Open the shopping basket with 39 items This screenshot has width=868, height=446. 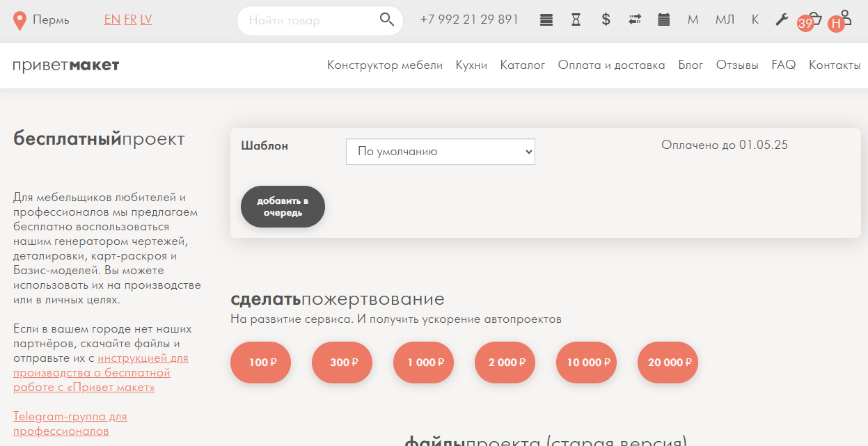813,19
